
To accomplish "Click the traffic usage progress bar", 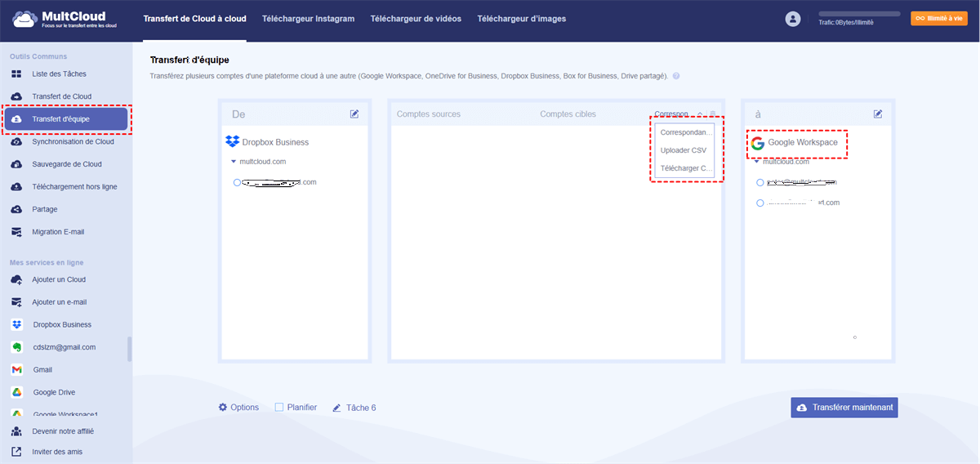I will pos(858,15).
